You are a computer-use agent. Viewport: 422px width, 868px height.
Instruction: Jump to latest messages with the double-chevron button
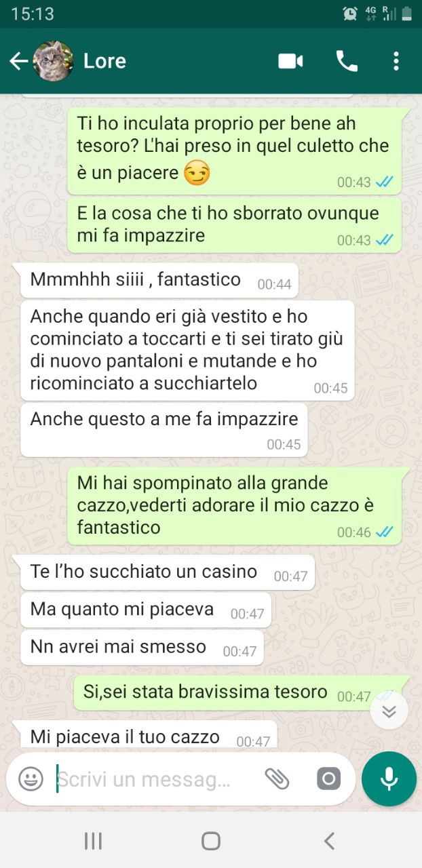389,711
